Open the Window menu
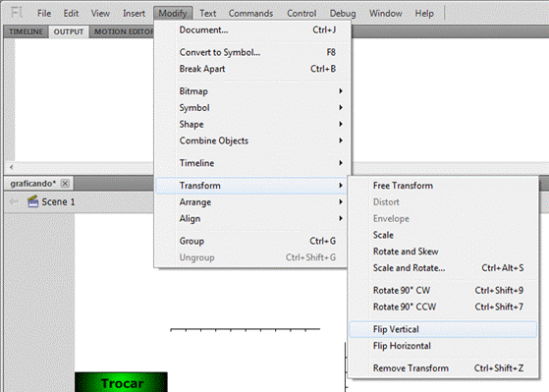 pos(386,14)
